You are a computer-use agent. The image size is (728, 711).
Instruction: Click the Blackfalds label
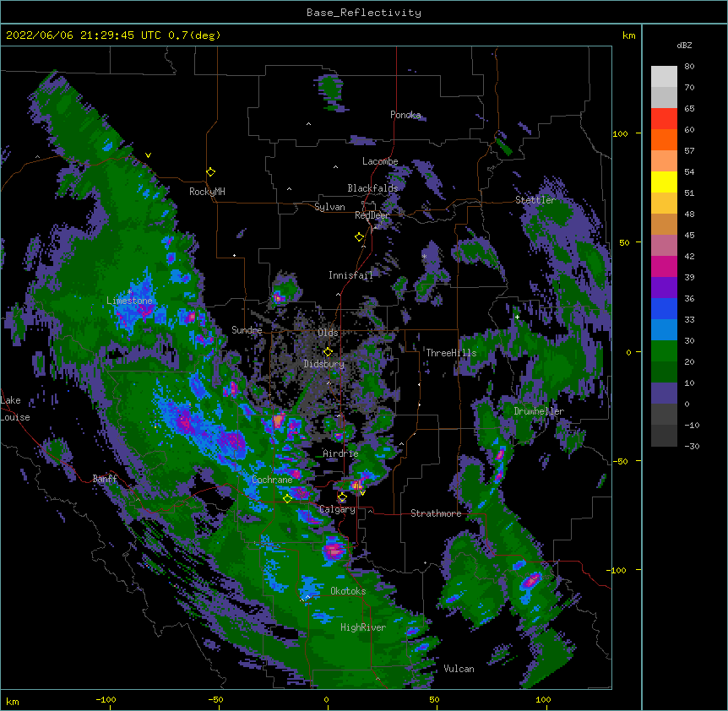coord(372,188)
